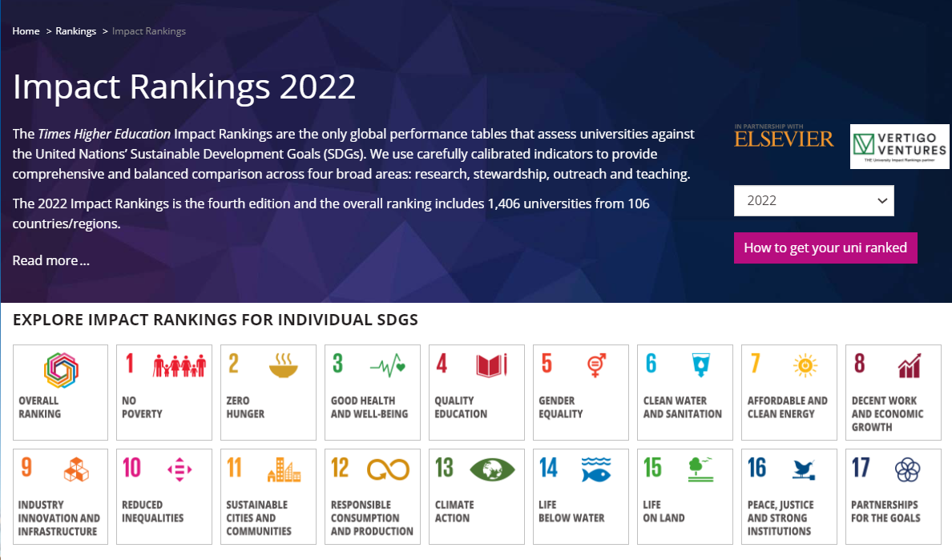Expand the 2022 year dropdown
This screenshot has height=560, width=952.
tap(813, 200)
